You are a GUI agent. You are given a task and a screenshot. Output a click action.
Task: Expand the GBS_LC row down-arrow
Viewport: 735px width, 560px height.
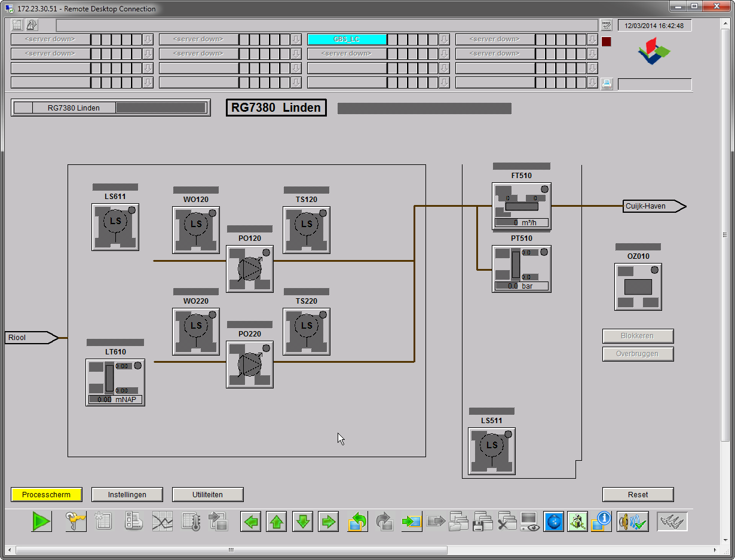(444, 39)
